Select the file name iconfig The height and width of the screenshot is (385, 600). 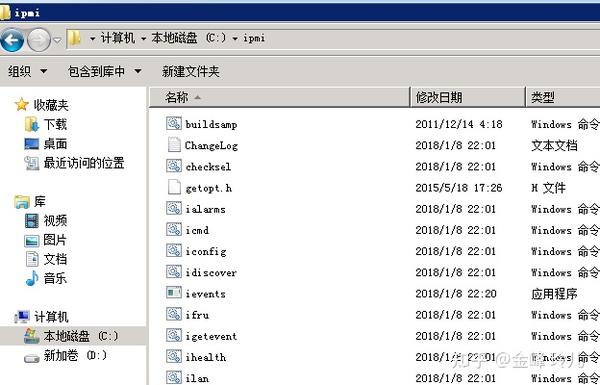pos(206,251)
